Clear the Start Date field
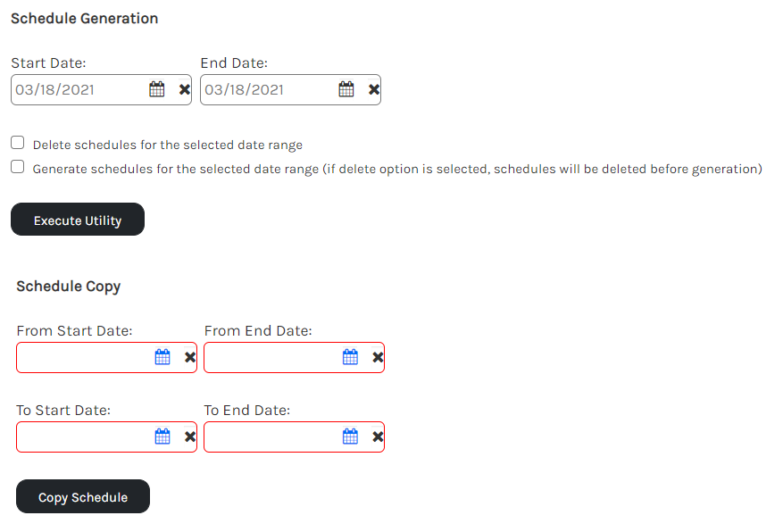 coord(185,89)
